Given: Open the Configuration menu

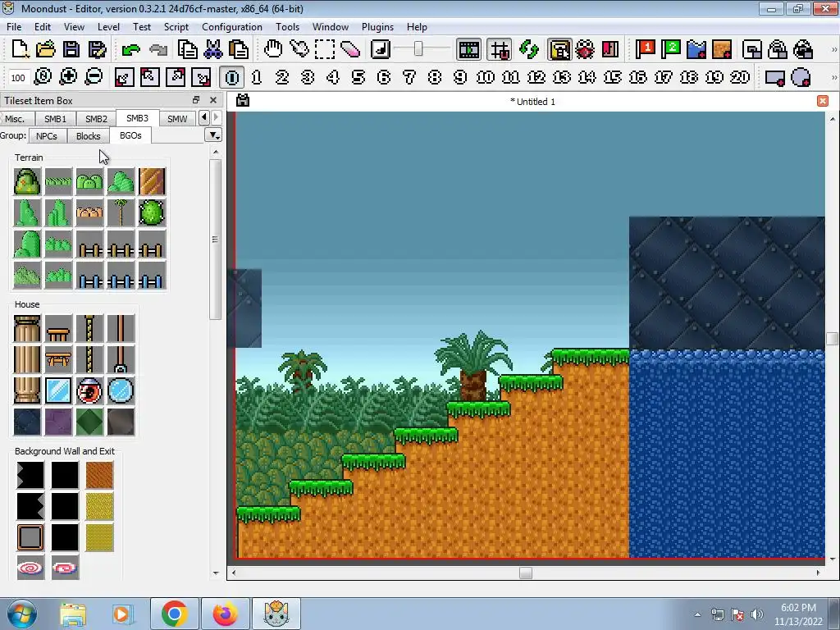Looking at the screenshot, I should pyautogui.click(x=232, y=27).
